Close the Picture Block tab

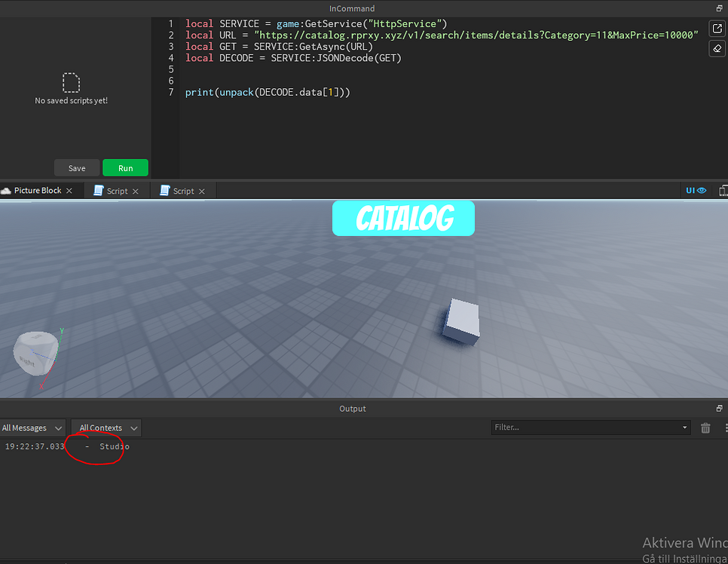69,191
